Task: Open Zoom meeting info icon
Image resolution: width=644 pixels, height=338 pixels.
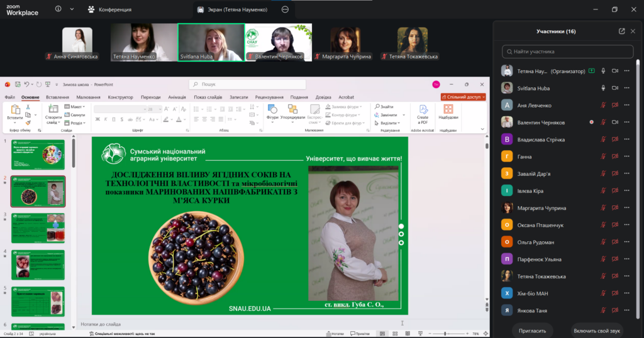Action: 58,9
